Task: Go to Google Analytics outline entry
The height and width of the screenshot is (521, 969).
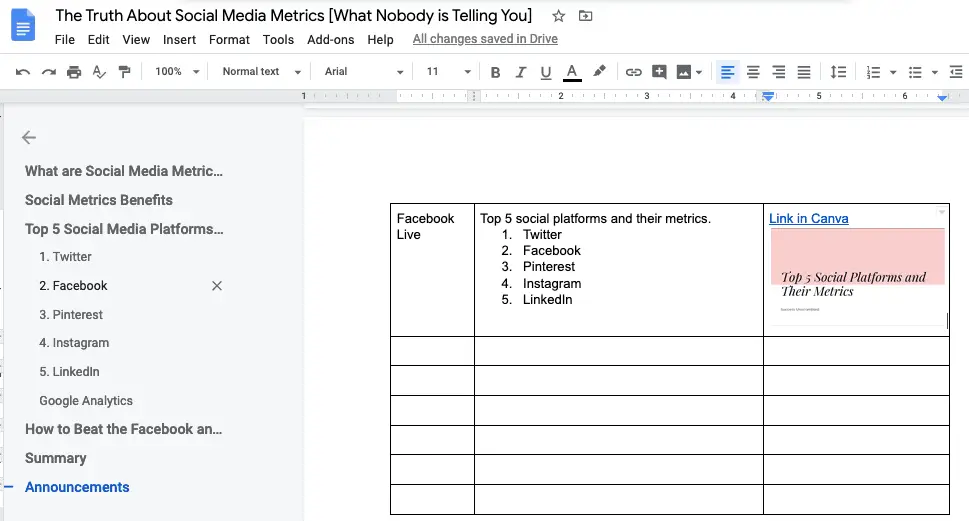Action: (86, 401)
